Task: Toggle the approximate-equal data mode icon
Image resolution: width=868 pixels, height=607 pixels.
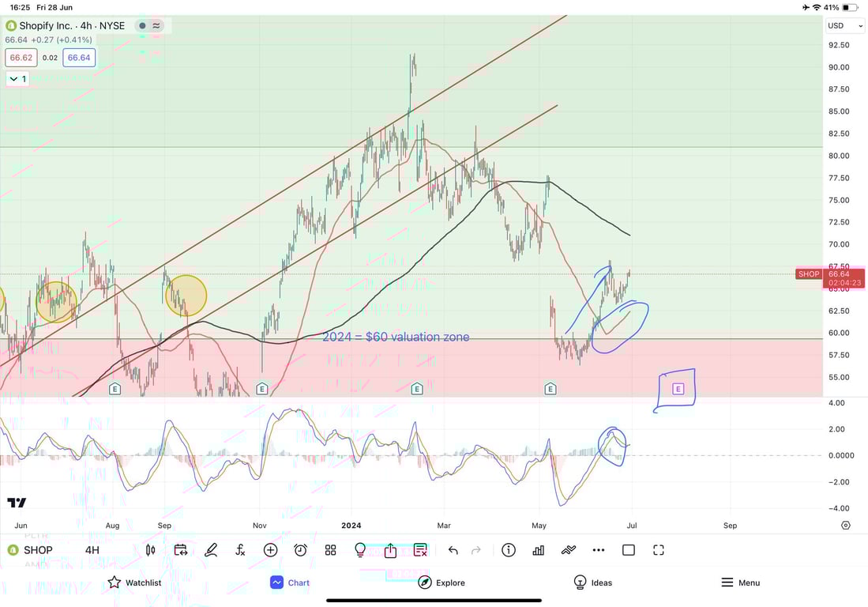Action: coord(156,25)
